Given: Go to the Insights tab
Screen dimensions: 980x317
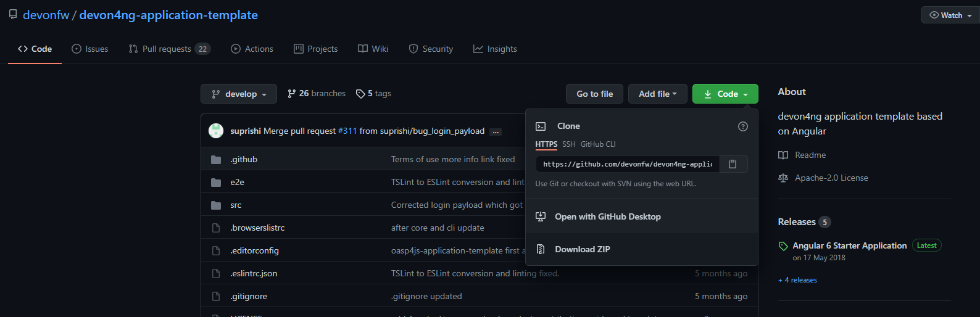Looking at the screenshot, I should click(x=495, y=49).
